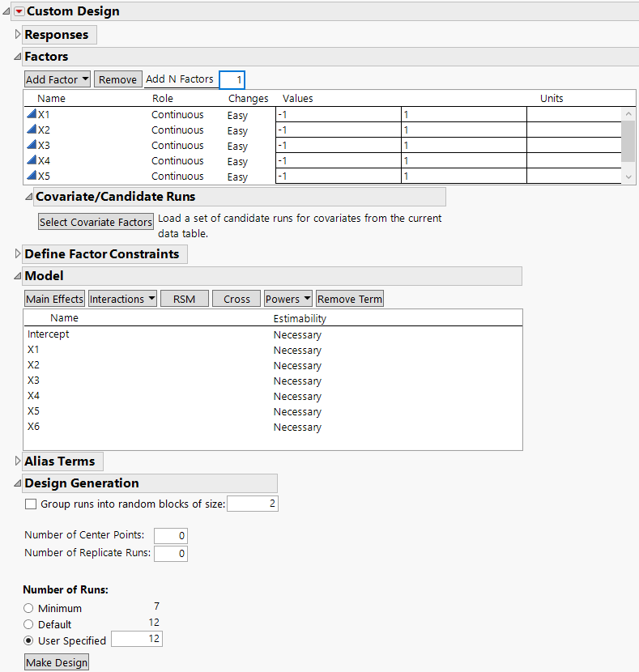Select the Intercept term in Model list

48,334
